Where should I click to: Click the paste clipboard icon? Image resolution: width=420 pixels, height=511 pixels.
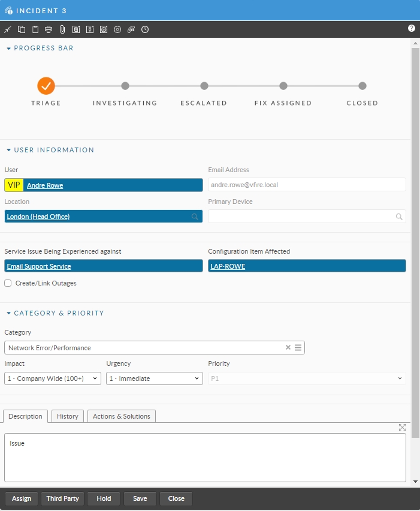pos(35,29)
